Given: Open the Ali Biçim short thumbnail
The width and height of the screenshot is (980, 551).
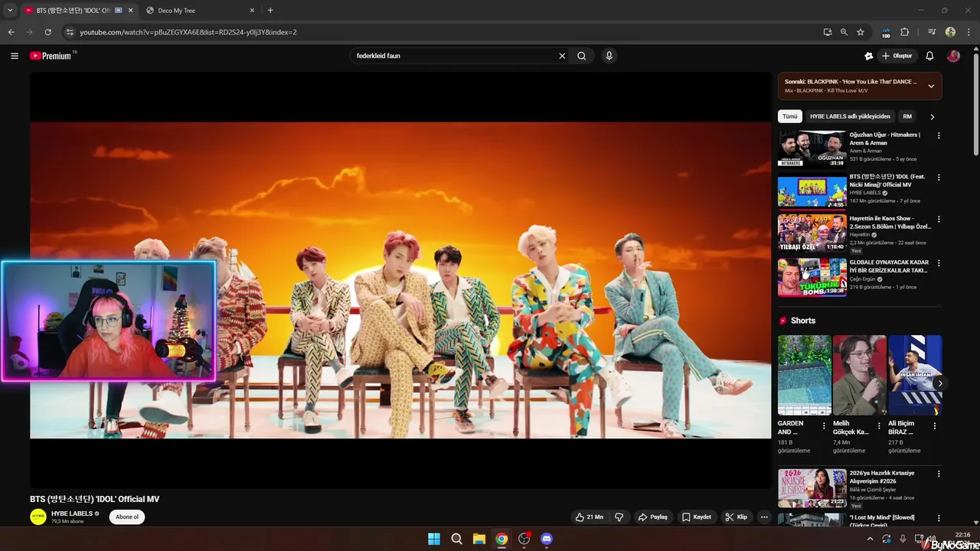Looking at the screenshot, I should [x=915, y=375].
